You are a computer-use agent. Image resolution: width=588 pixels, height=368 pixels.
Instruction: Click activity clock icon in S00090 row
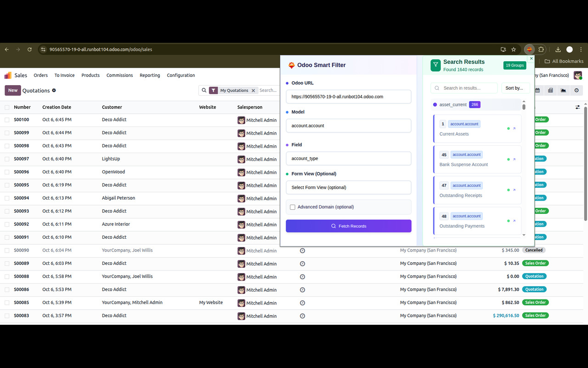point(302,251)
